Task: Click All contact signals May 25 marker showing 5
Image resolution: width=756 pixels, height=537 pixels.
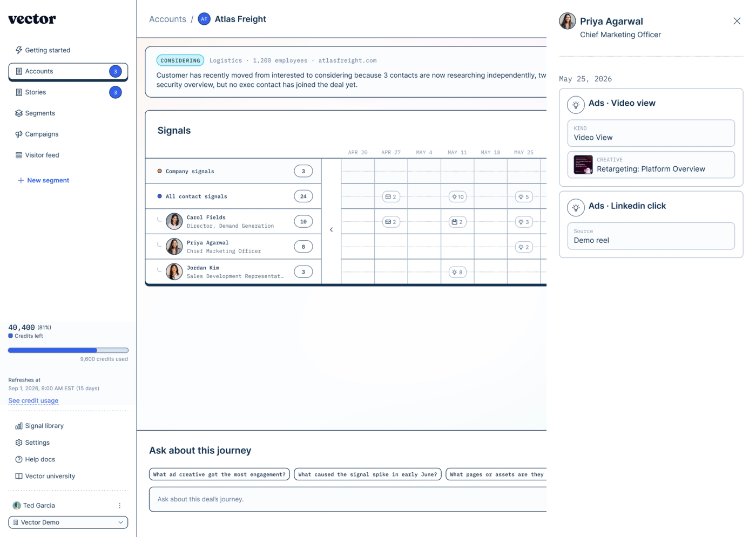Action: pos(524,197)
